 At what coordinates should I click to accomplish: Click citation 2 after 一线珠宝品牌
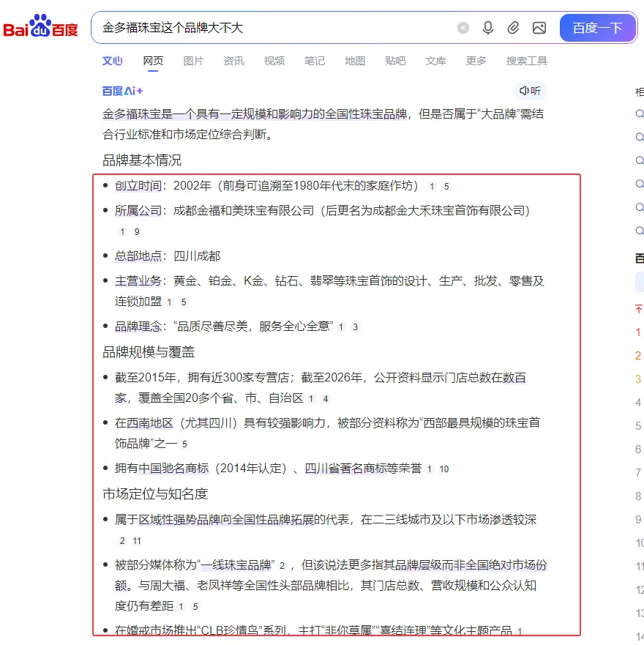coord(282,566)
